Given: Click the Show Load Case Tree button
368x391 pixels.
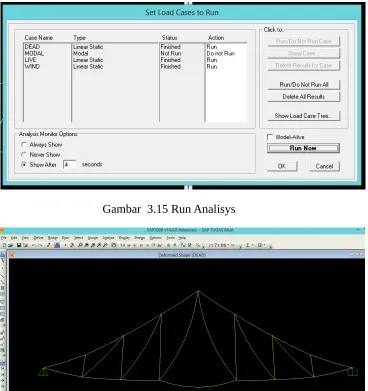Looking at the screenshot, I should pos(304,116).
